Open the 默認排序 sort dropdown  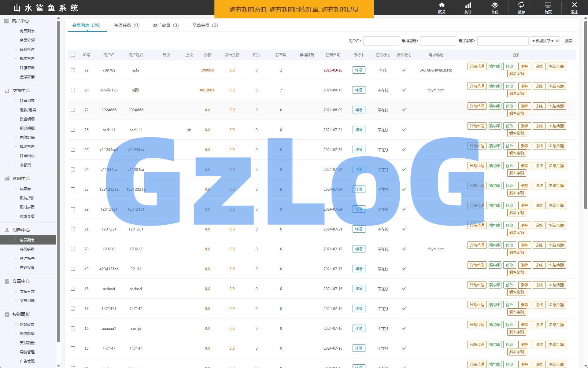[x=545, y=41]
